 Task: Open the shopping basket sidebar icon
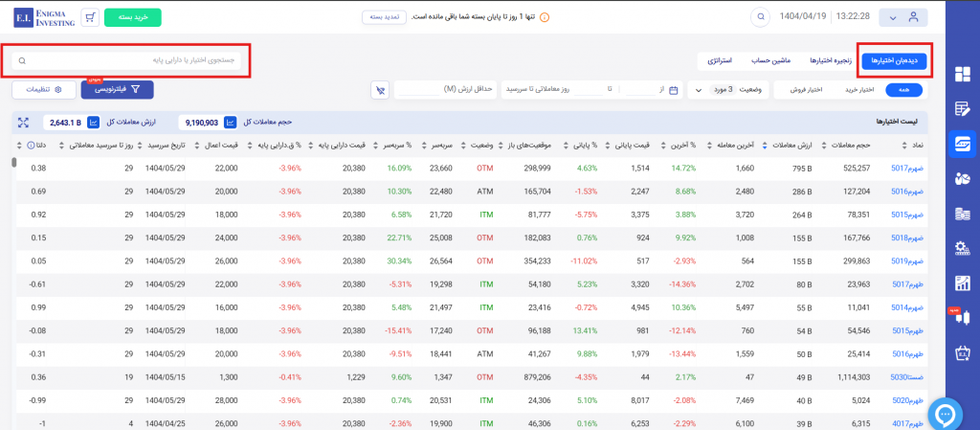[x=963, y=353]
